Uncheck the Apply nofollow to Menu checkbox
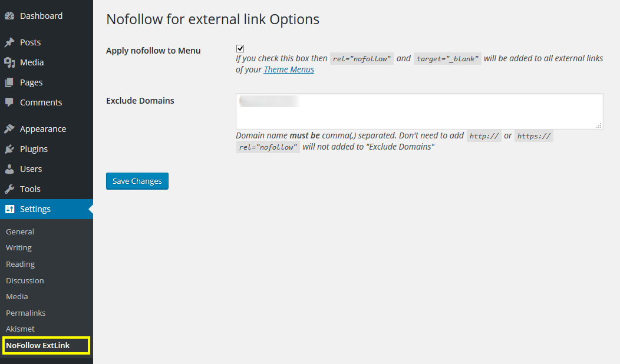Image resolution: width=620 pixels, height=364 pixels. pyautogui.click(x=240, y=48)
